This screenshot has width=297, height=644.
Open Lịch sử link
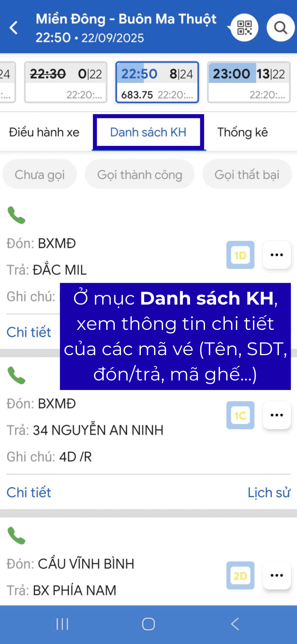[x=269, y=493]
